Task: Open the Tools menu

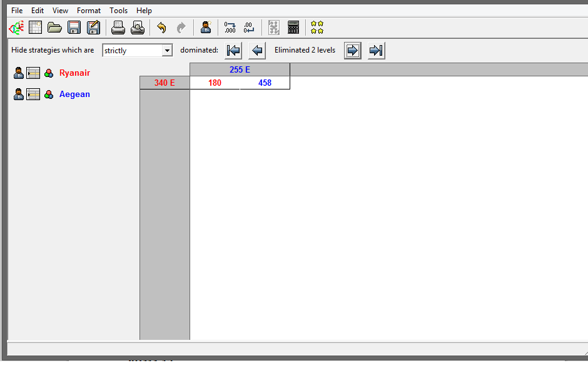Action: pos(118,11)
